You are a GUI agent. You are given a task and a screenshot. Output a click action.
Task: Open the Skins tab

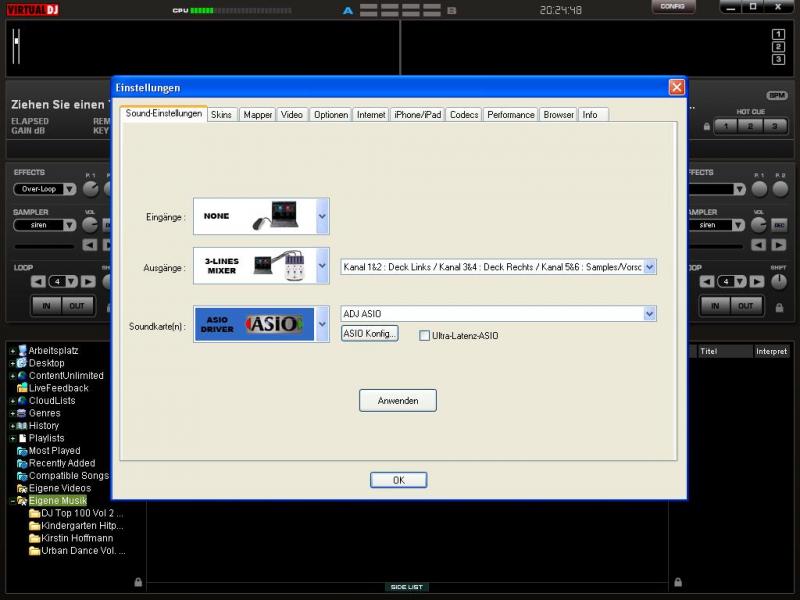click(221, 115)
